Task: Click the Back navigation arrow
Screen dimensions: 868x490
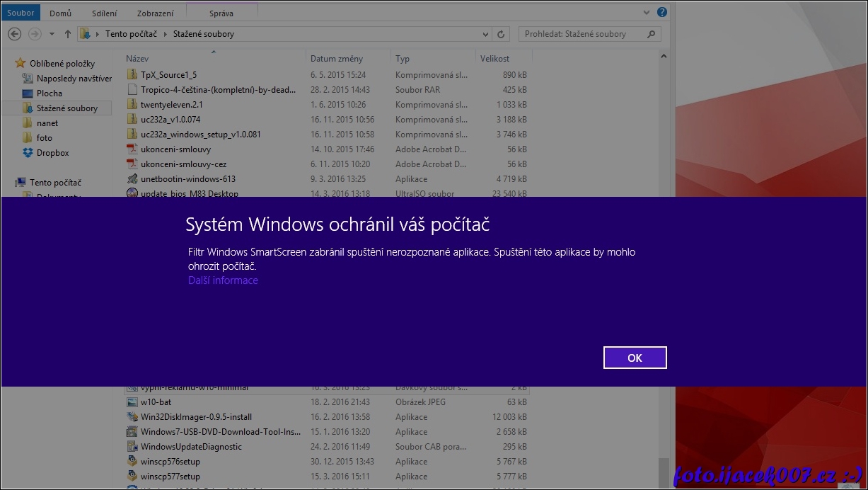Action: click(14, 34)
